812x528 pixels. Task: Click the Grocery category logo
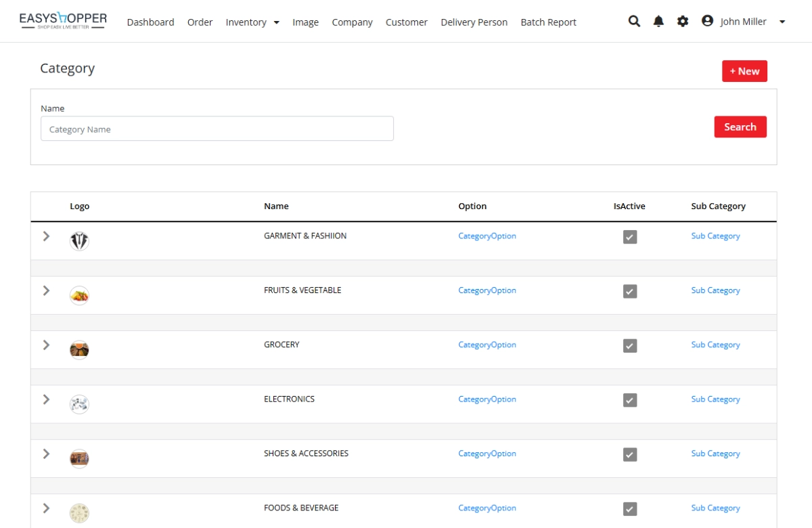click(79, 349)
